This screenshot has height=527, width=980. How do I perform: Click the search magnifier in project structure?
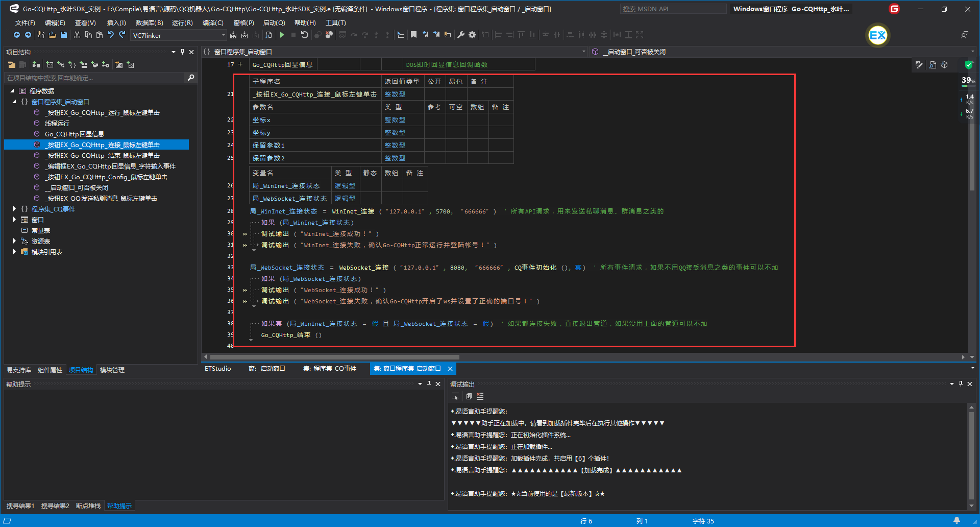[x=191, y=78]
